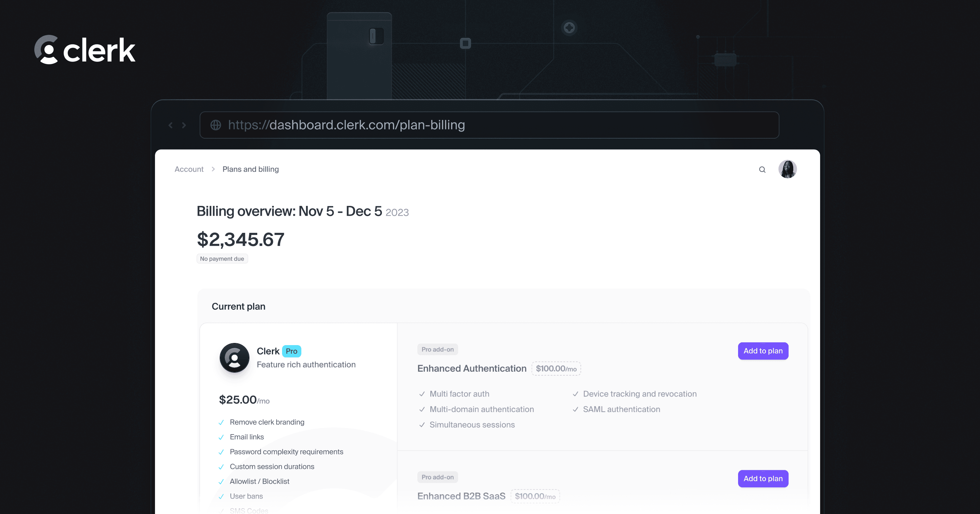The image size is (980, 514).
Task: Add Enhanced B2B SaaS to plan
Action: click(x=763, y=479)
